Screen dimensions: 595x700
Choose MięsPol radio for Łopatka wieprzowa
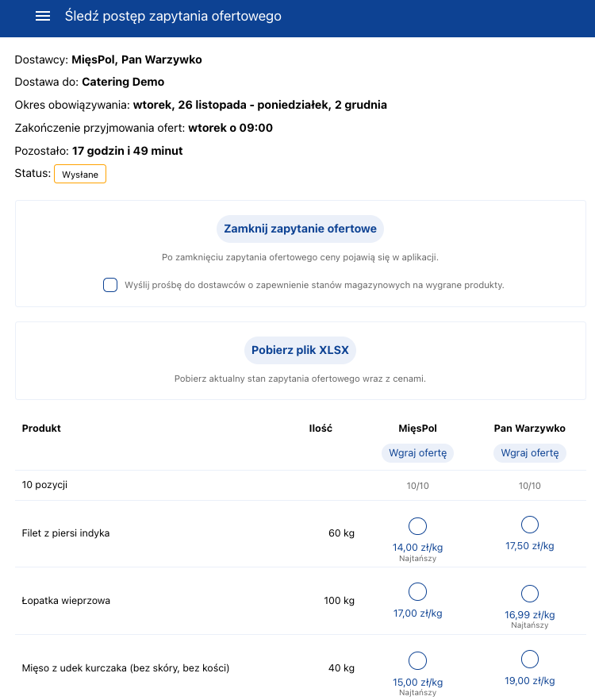(417, 591)
